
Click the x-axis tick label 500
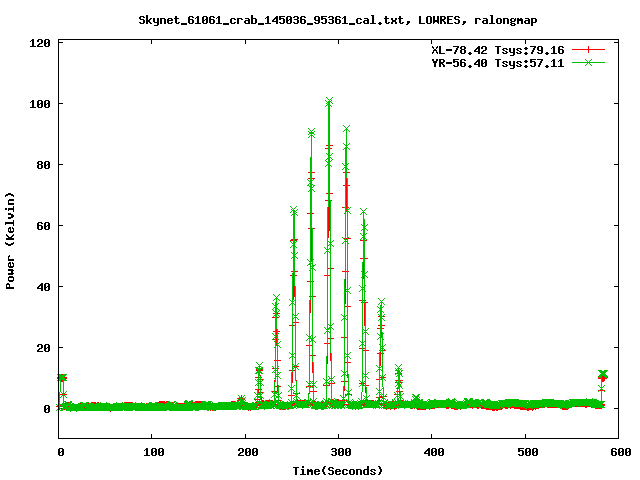click(525, 453)
